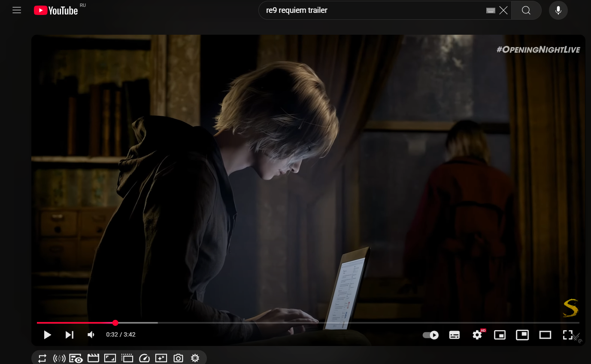591x364 pixels.
Task: Open the YouTube guide hamburger menu
Action: click(17, 10)
